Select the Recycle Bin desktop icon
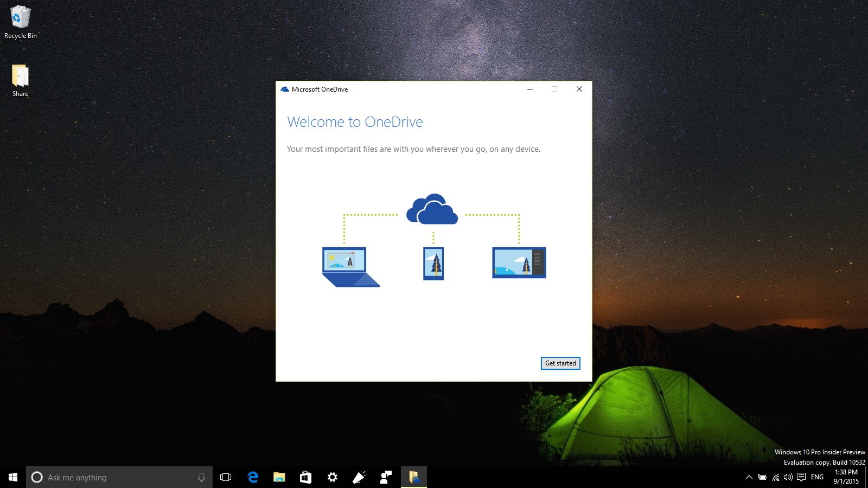868x488 pixels. 21,22
